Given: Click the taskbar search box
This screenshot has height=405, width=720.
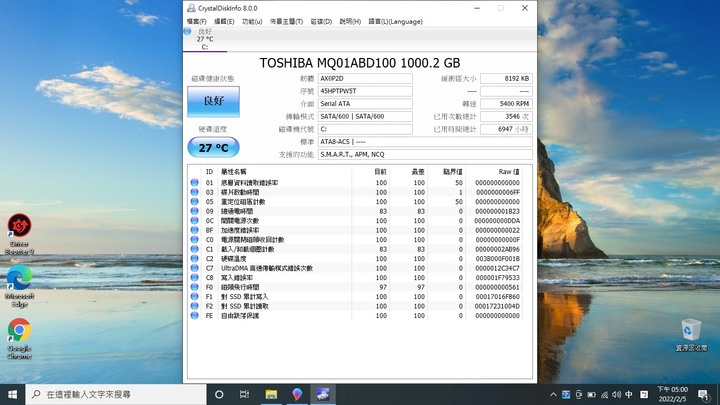Looking at the screenshot, I should coord(116,394).
